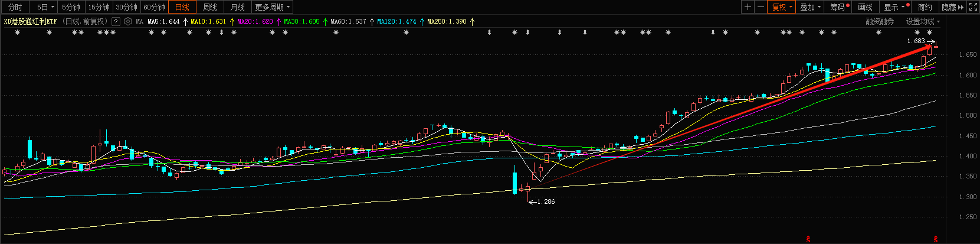Click the 融资融券 margin trading link

point(880,21)
